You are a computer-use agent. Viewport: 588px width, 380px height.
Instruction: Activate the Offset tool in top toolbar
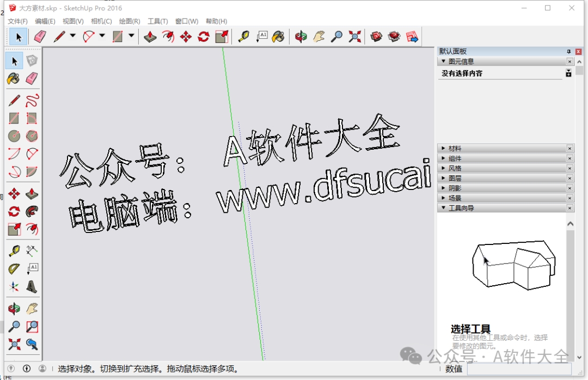168,36
